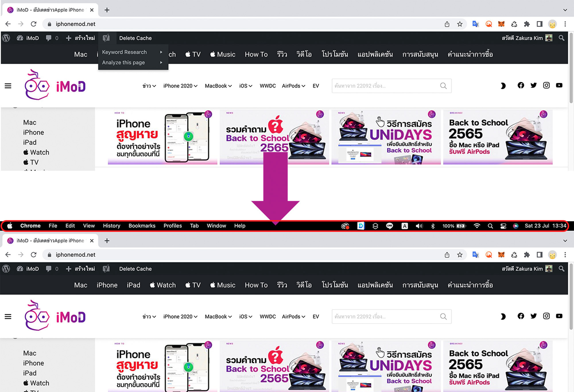Toggle dark mode moon icon in lower browser
This screenshot has height=392, width=574.
(x=503, y=317)
